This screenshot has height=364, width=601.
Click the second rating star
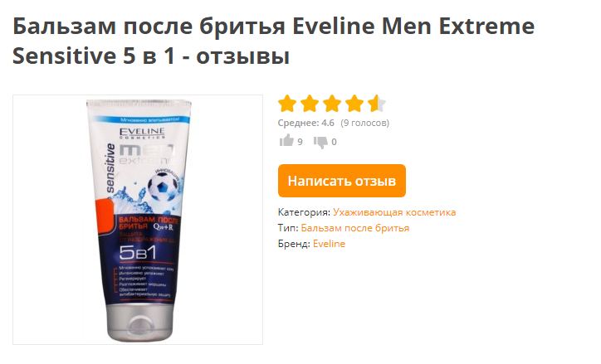(x=310, y=104)
